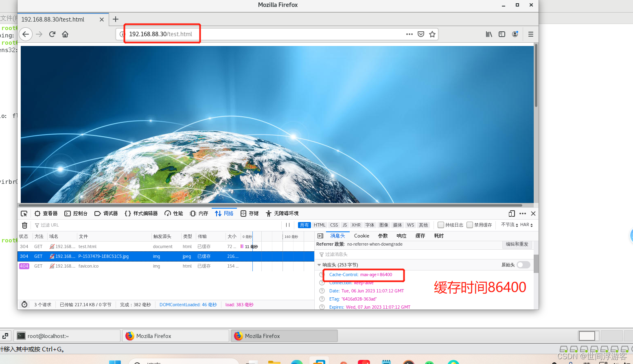The image size is (633, 364).
Task: Open a new browser tab with the plus icon
Action: [x=116, y=19]
